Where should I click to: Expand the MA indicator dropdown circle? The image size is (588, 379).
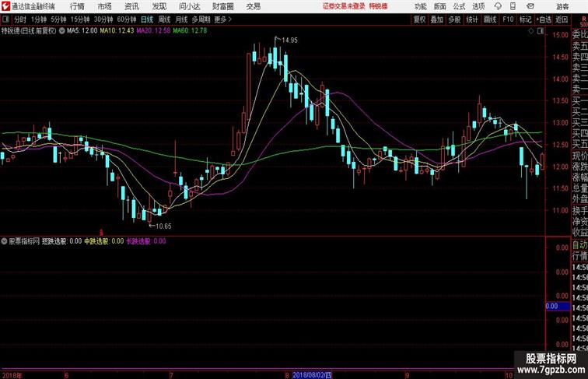[62, 31]
